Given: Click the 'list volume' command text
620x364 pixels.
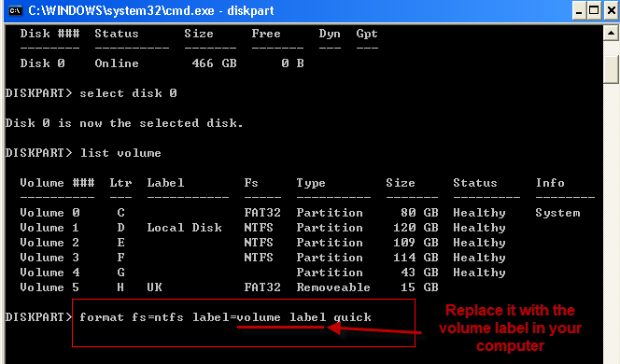Looking at the screenshot, I should click(x=120, y=153).
